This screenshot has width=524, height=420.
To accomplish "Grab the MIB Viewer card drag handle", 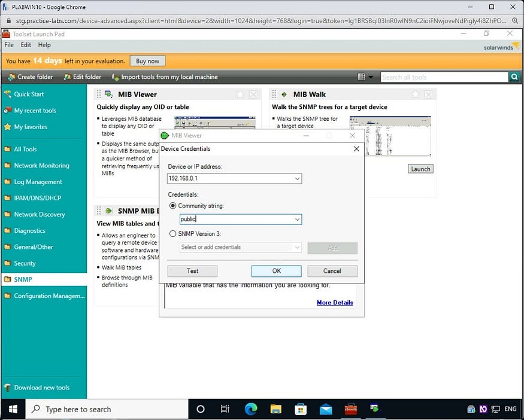I will (x=99, y=95).
